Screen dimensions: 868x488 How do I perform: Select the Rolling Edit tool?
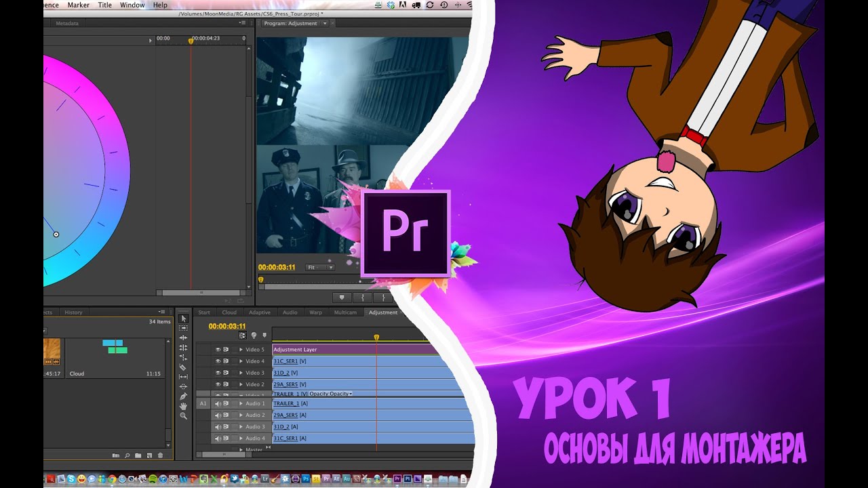pyautogui.click(x=183, y=348)
